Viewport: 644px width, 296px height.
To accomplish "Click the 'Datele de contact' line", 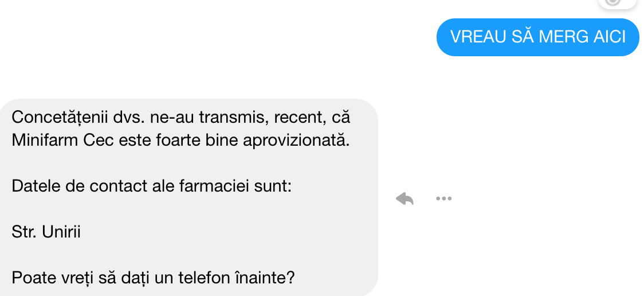I will 152,187.
